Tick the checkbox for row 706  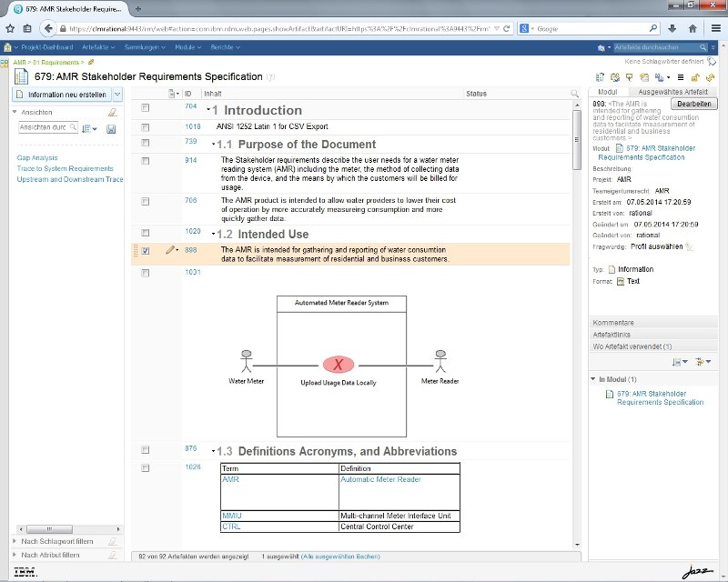[x=146, y=201]
